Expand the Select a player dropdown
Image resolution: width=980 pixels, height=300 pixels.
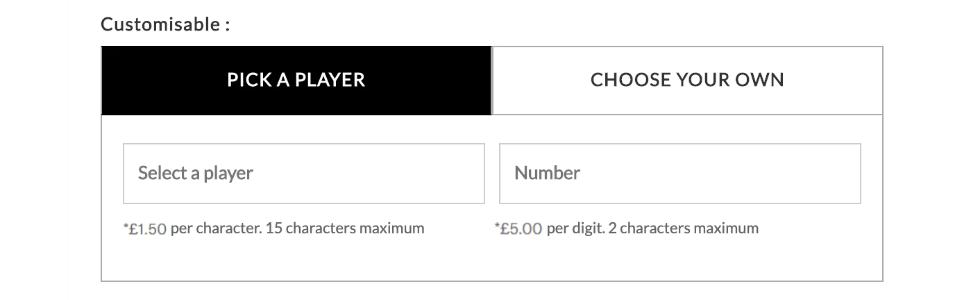[x=303, y=173]
